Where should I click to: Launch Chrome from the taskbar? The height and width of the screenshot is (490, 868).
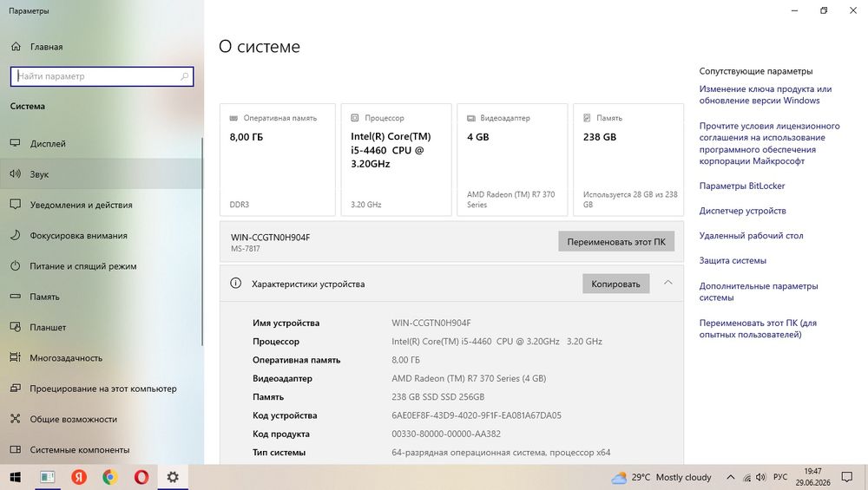(x=109, y=477)
